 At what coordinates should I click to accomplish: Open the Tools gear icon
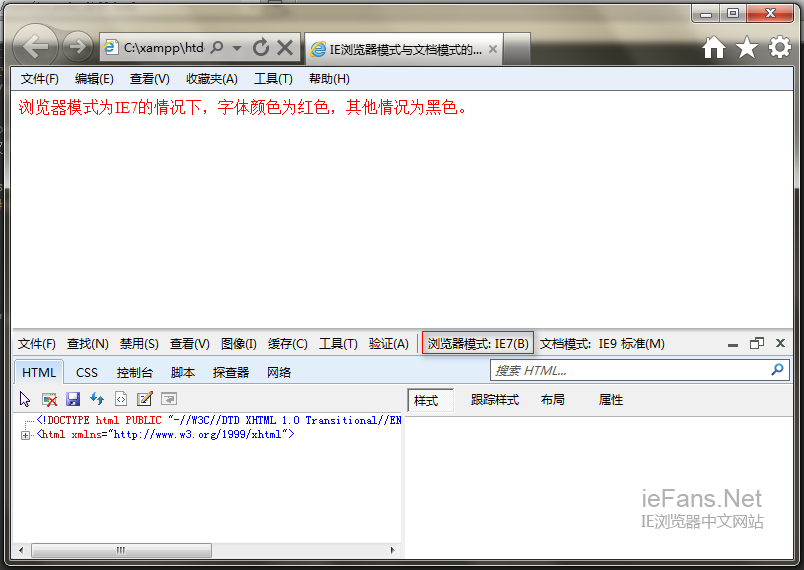click(x=779, y=47)
